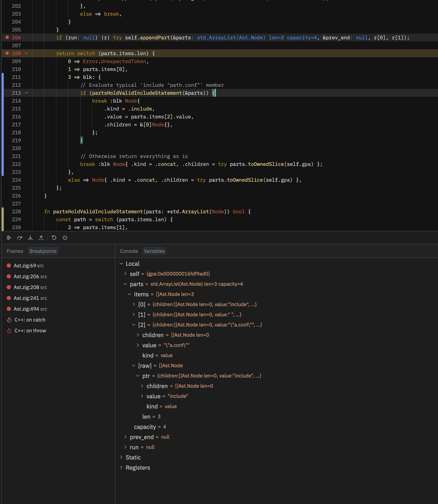This screenshot has height=504, width=438.
Task: Expand the "include" value under ptr
Action: tap(142, 396)
